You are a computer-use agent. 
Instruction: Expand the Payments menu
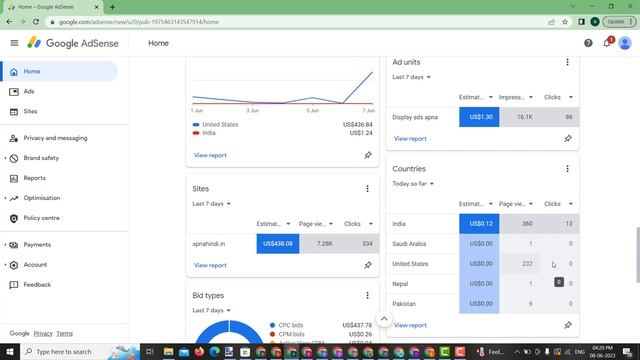pyautogui.click(x=37, y=245)
